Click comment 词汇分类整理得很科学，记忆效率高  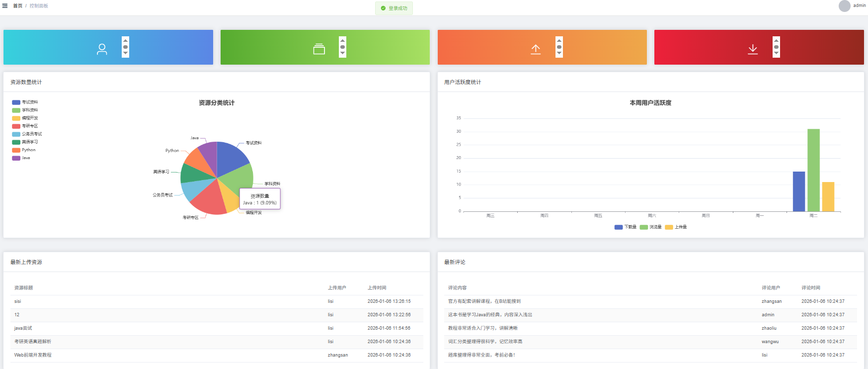(x=485, y=342)
